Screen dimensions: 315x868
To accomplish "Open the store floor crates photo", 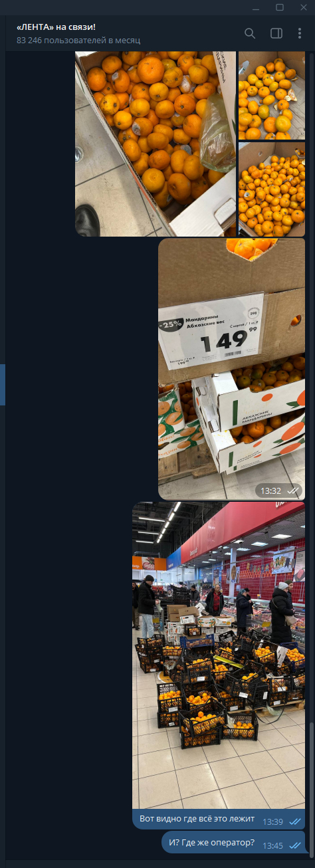I will tap(219, 655).
